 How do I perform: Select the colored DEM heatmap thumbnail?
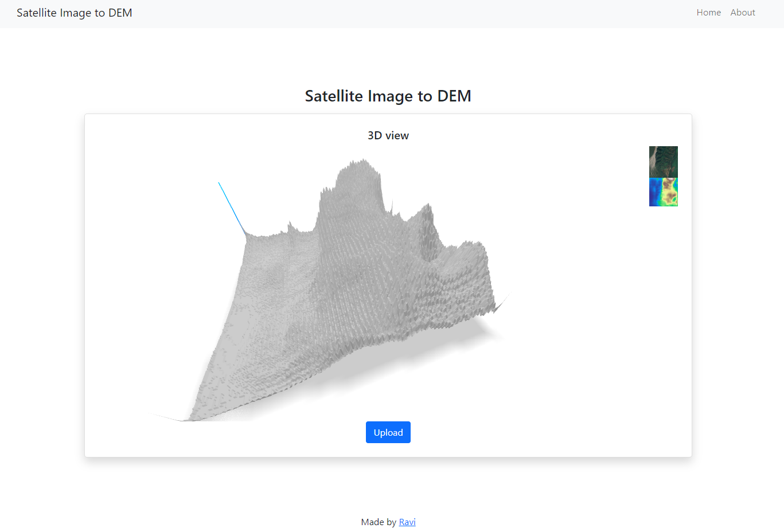(x=663, y=192)
